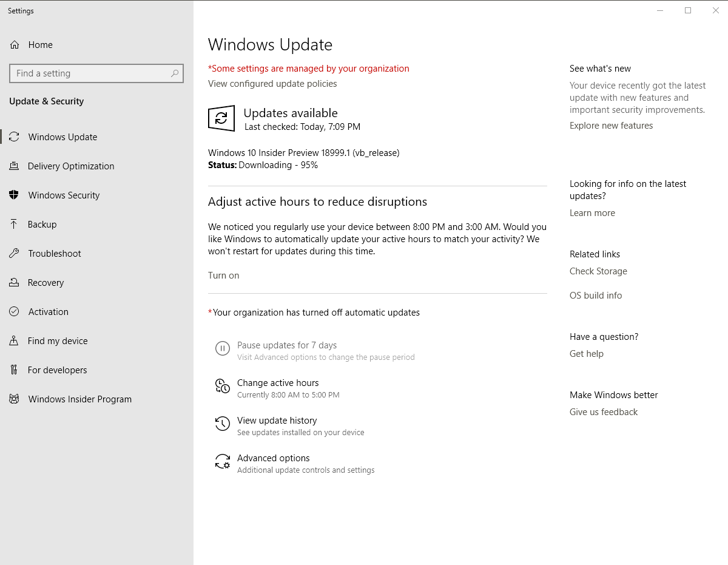Open Give us feedback link
The image size is (728, 565).
point(603,412)
